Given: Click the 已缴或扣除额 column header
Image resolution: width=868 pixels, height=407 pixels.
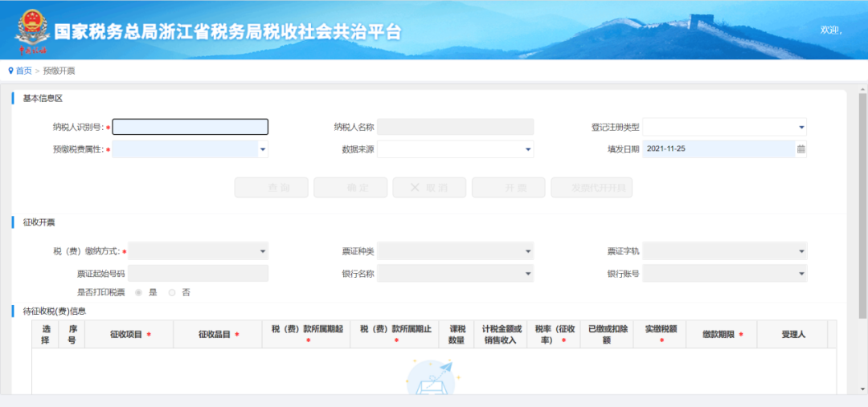Looking at the screenshot, I should click(607, 334).
